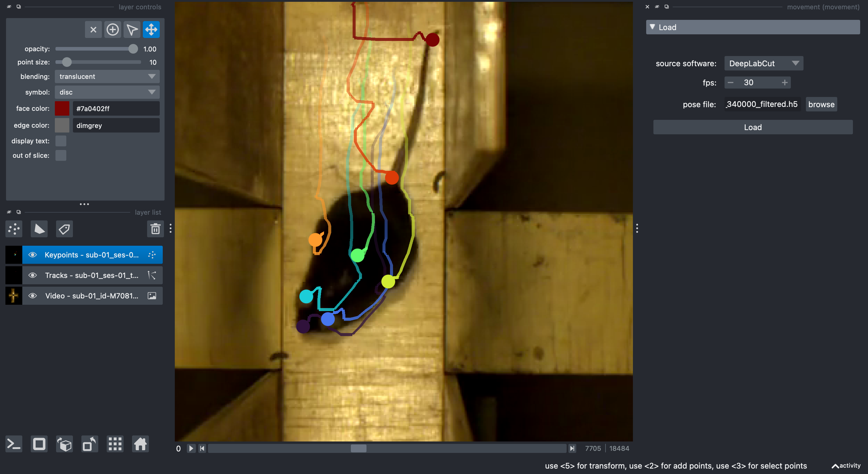Enable the display text checkbox

click(61, 141)
